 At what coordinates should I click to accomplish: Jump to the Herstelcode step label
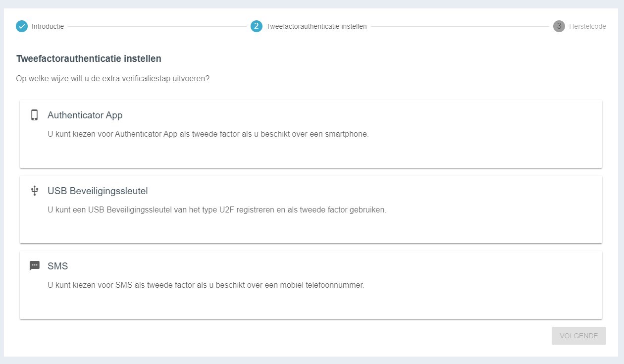[587, 26]
